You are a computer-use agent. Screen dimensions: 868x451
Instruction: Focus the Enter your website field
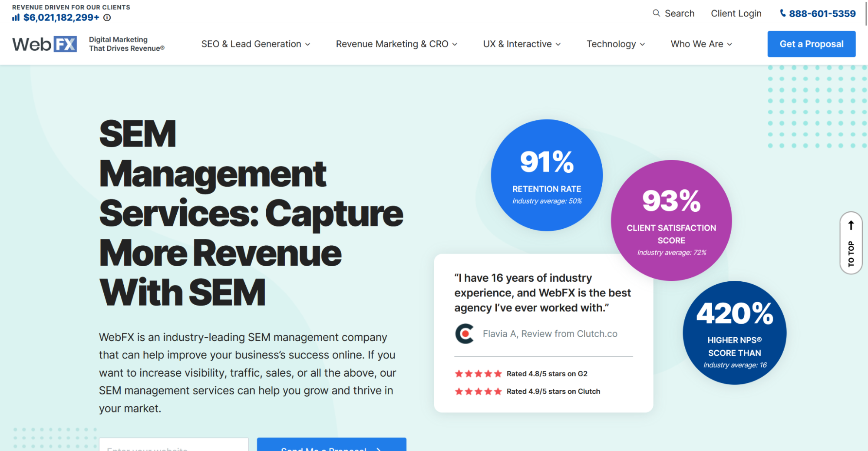pyautogui.click(x=174, y=445)
